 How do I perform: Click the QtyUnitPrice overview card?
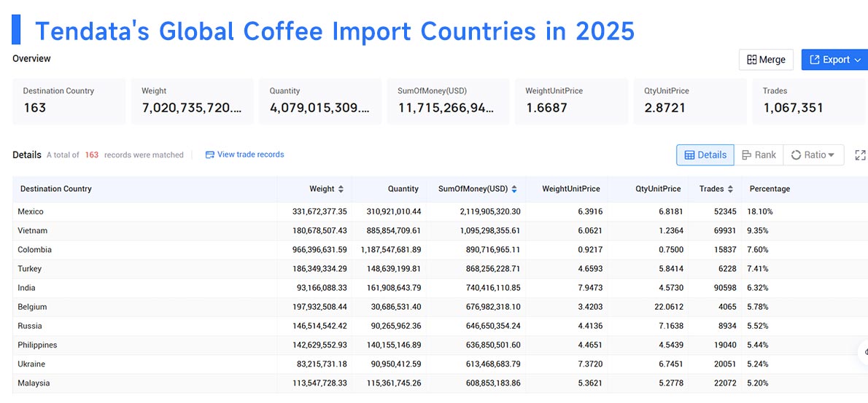[690, 101]
